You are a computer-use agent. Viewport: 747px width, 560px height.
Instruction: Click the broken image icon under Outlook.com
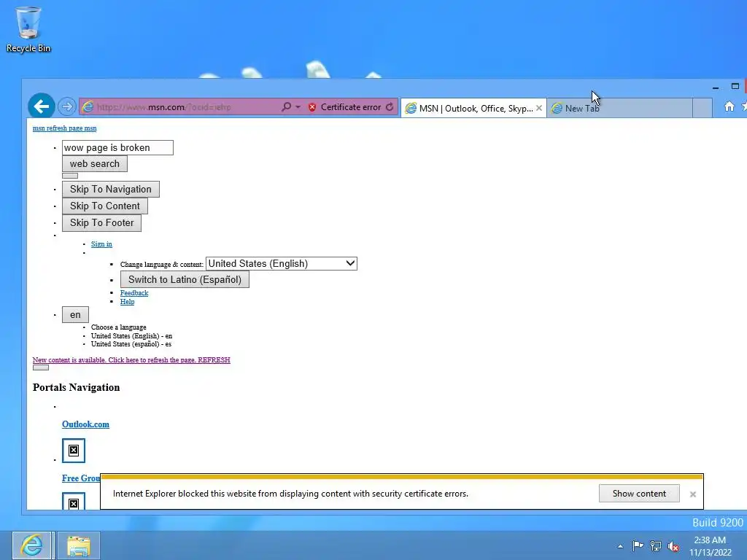point(74,451)
